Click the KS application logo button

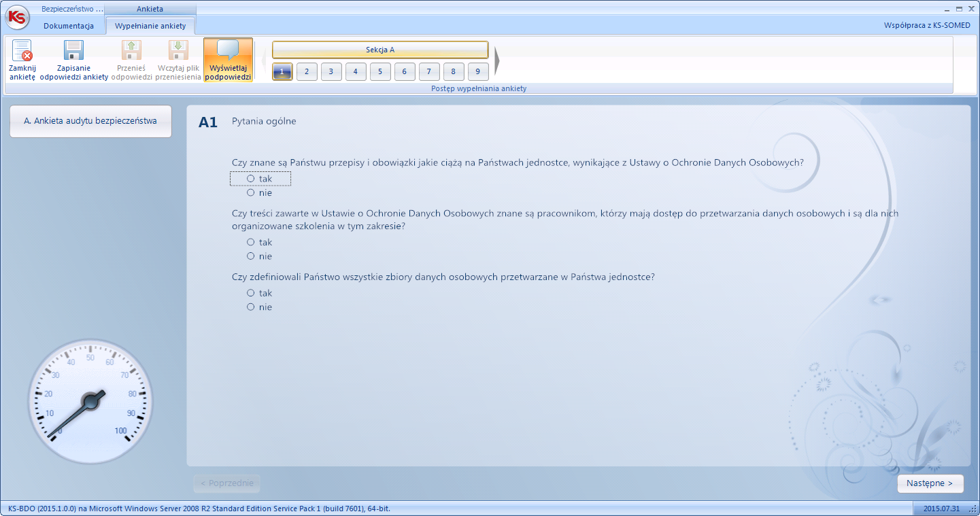(x=17, y=18)
